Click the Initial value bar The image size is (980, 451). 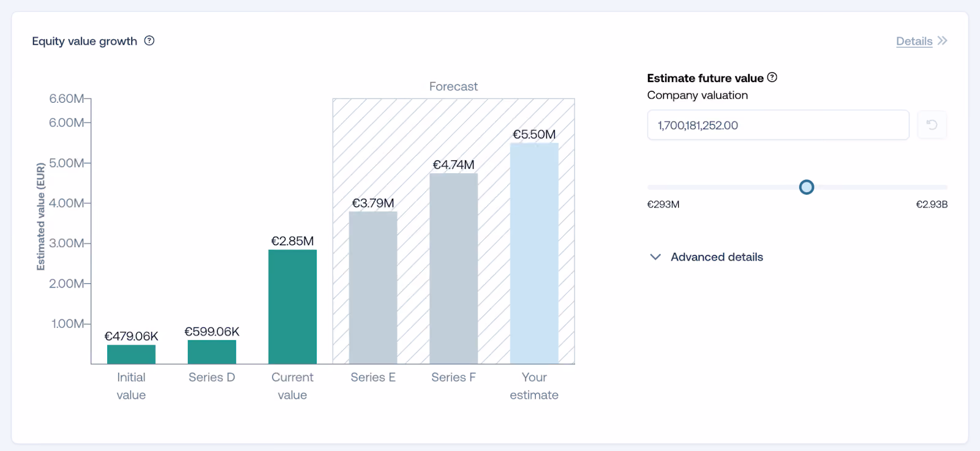pos(131,354)
